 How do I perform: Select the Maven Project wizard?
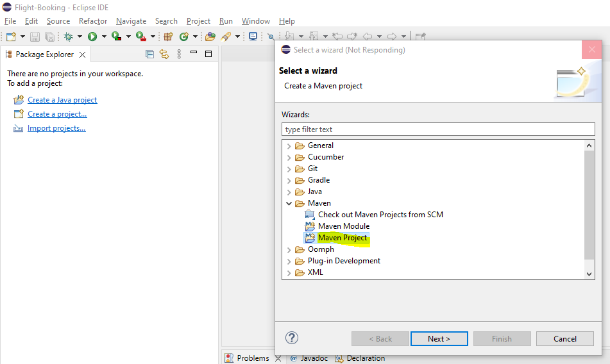[x=343, y=238]
